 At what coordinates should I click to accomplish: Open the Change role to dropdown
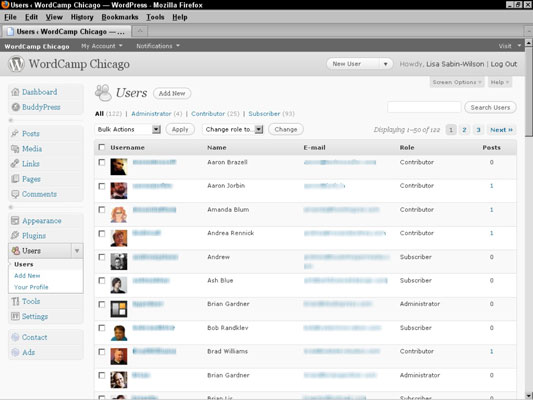pos(233,129)
